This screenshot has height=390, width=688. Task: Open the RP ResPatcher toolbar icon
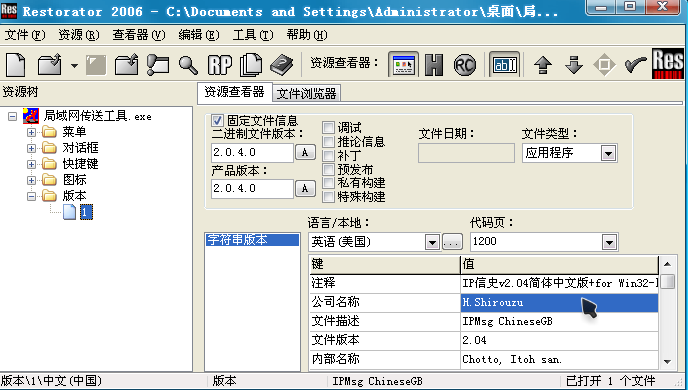(x=219, y=65)
